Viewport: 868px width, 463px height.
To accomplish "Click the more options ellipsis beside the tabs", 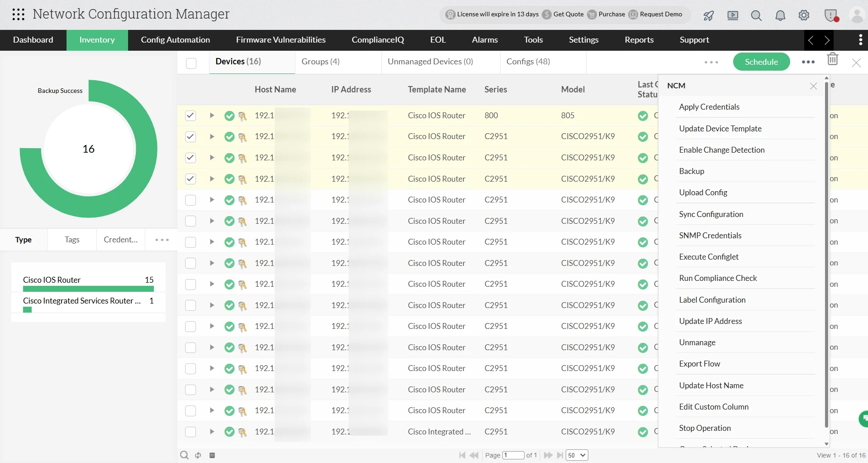I will coord(711,62).
